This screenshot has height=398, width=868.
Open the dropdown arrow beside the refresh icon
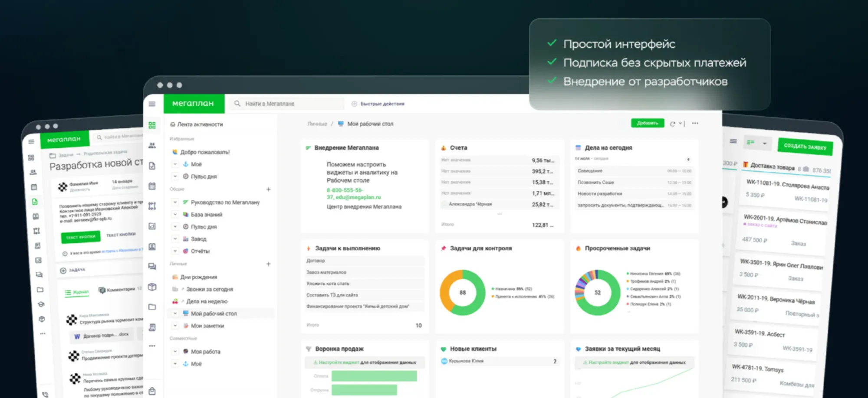coord(680,124)
